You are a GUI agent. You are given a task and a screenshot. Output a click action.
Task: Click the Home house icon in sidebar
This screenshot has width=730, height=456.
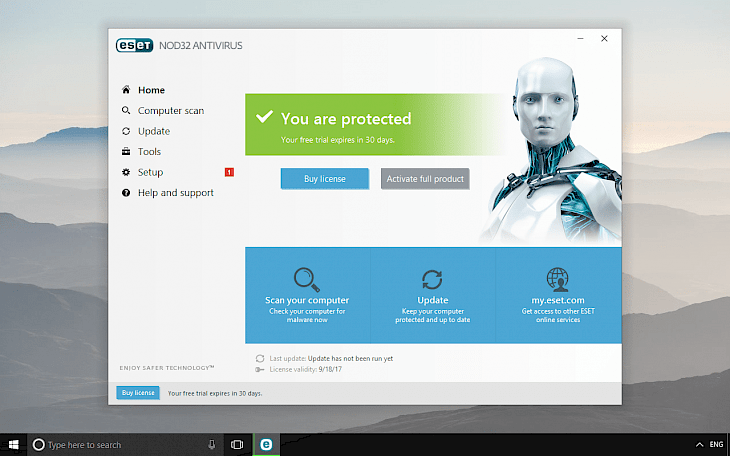[x=126, y=89]
